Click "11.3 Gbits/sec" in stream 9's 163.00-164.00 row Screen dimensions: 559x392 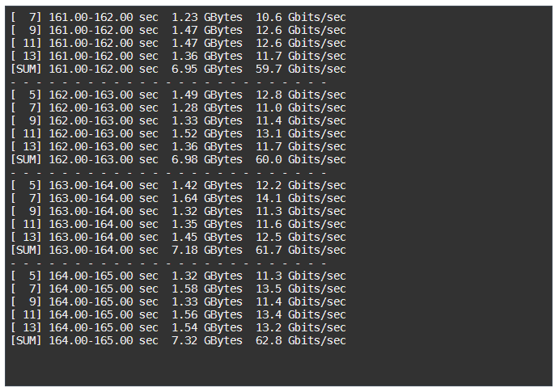coord(301,211)
